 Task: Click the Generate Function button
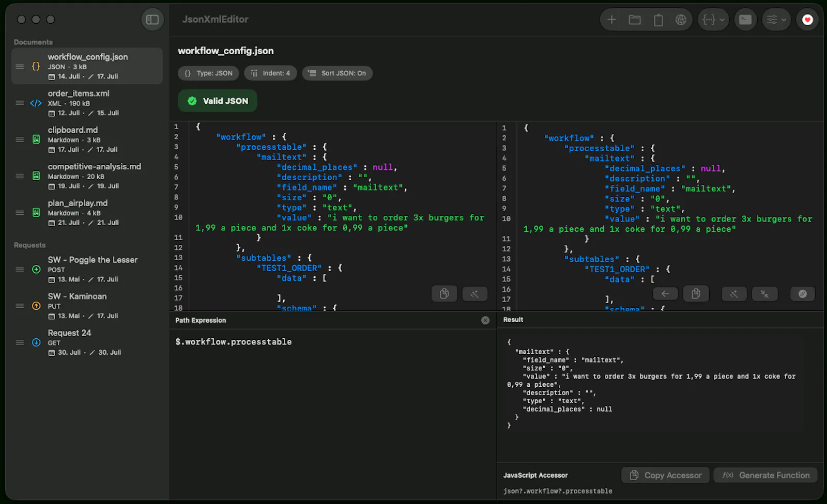coord(765,475)
